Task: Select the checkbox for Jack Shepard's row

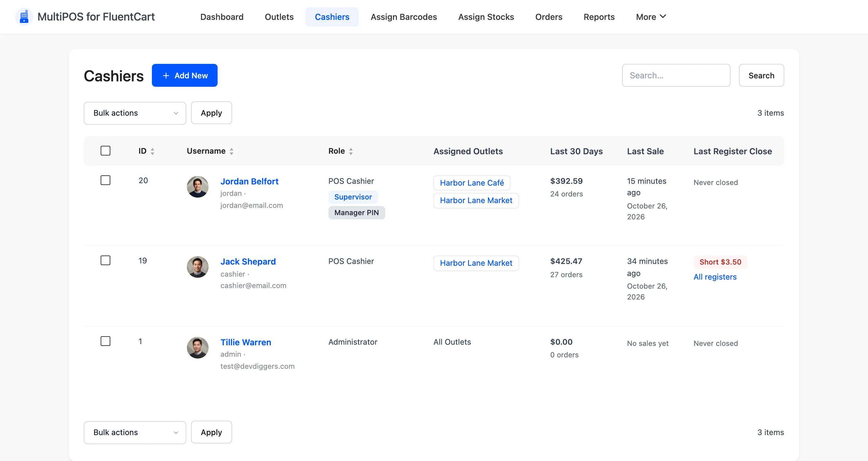Action: [x=105, y=261]
